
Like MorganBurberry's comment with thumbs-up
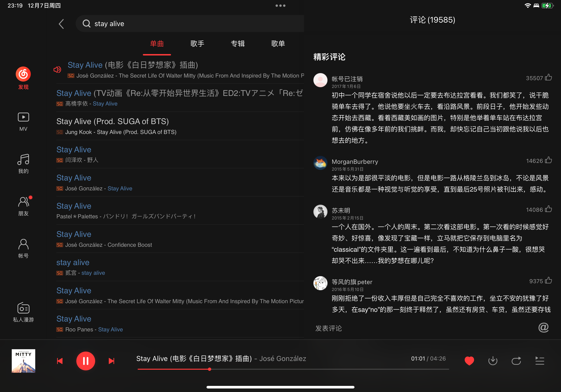(x=549, y=160)
